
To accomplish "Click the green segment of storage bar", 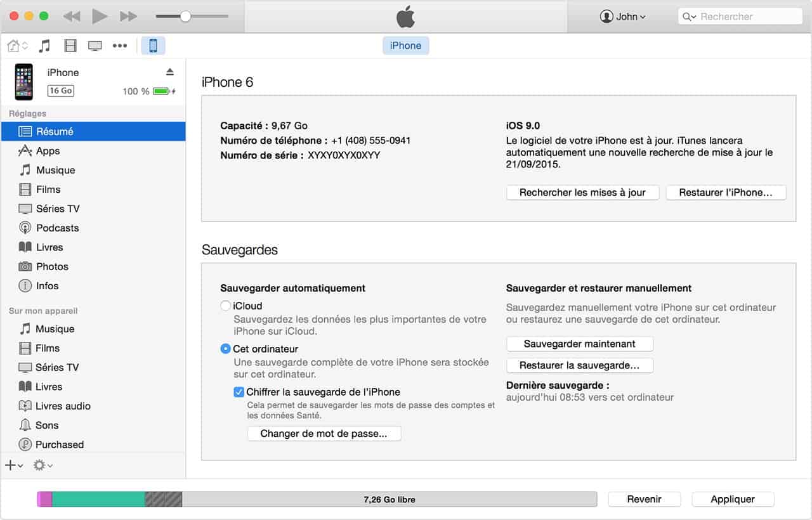I will (98, 499).
